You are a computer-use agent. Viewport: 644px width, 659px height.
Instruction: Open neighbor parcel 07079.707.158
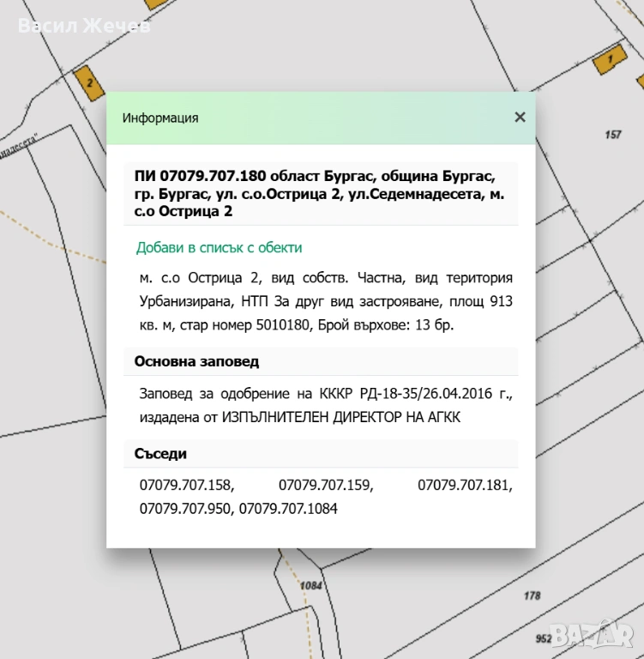186,486
